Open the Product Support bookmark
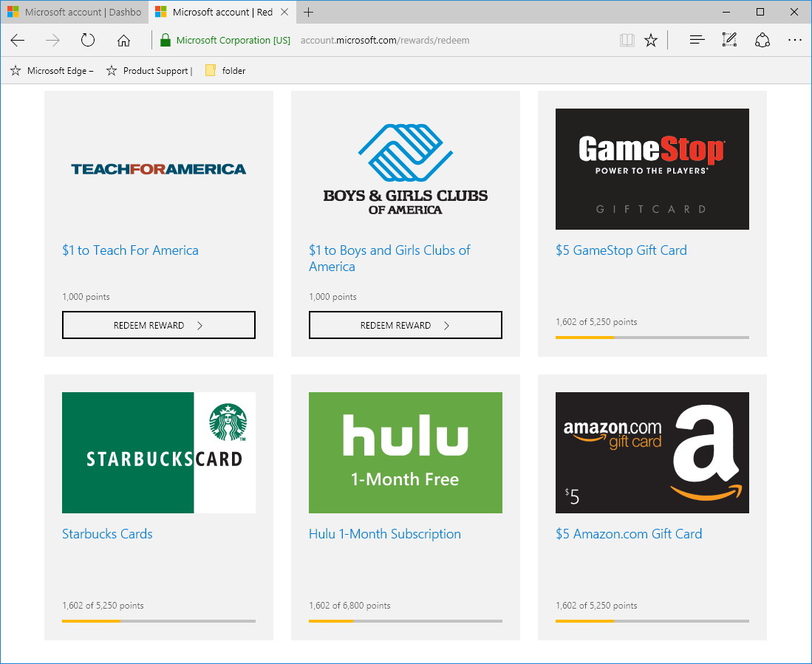 [x=149, y=71]
